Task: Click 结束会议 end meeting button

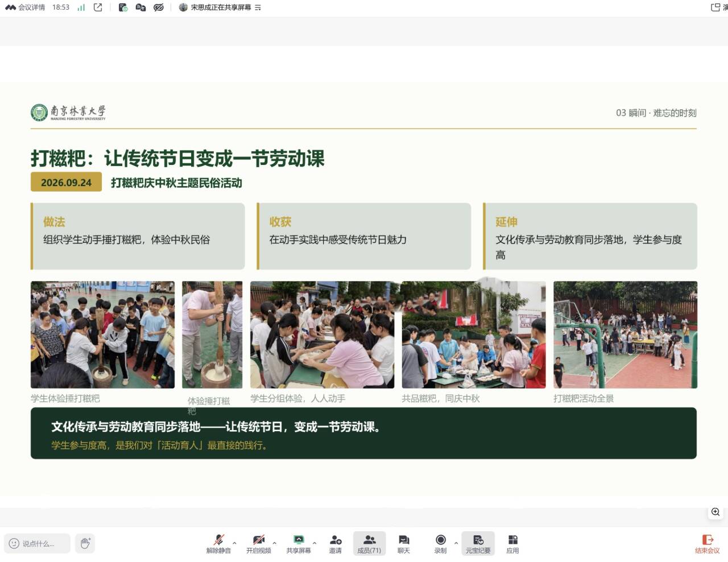Action: pyautogui.click(x=707, y=544)
